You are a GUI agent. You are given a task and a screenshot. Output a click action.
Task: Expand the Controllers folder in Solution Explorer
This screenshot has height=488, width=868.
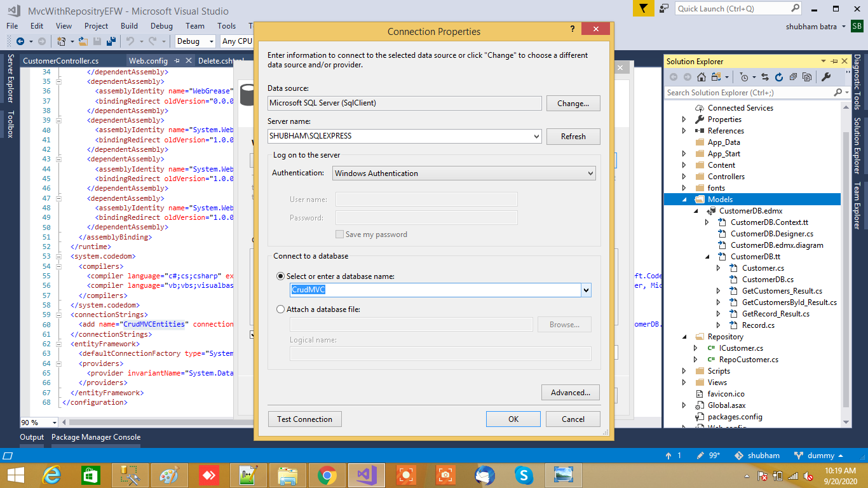point(684,177)
